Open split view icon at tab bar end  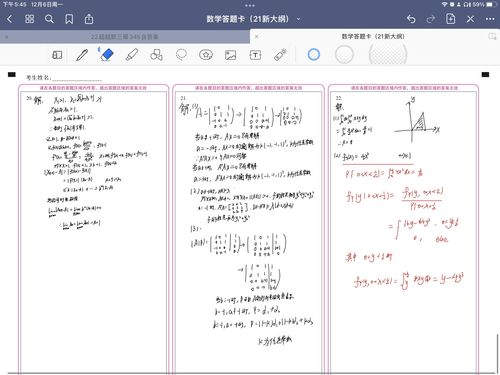pos(492,36)
